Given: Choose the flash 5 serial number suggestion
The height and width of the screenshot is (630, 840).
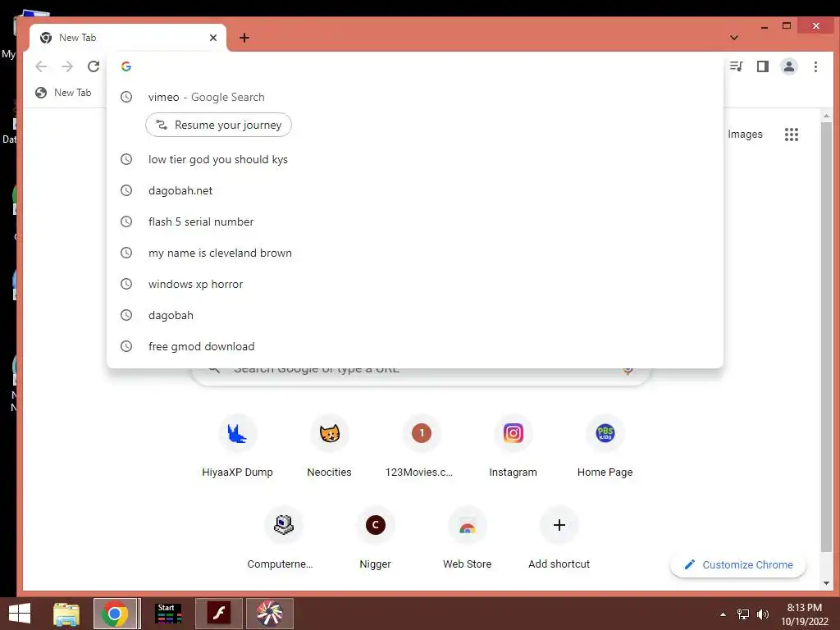Looking at the screenshot, I should [x=414, y=221].
